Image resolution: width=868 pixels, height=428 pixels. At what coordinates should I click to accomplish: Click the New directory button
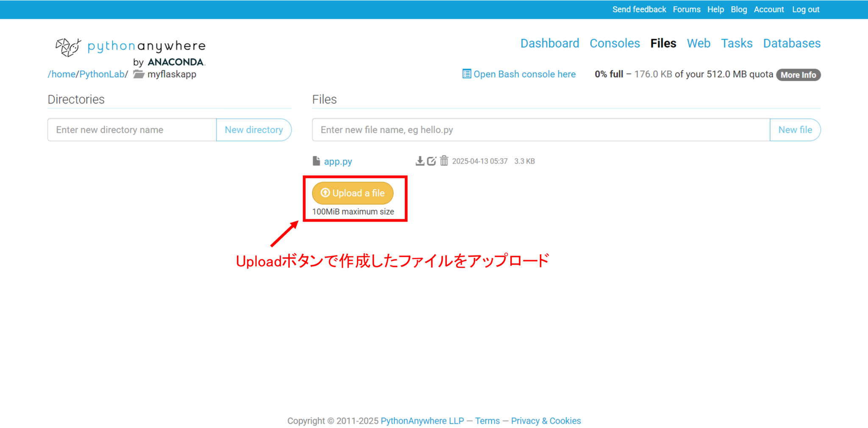pos(253,130)
